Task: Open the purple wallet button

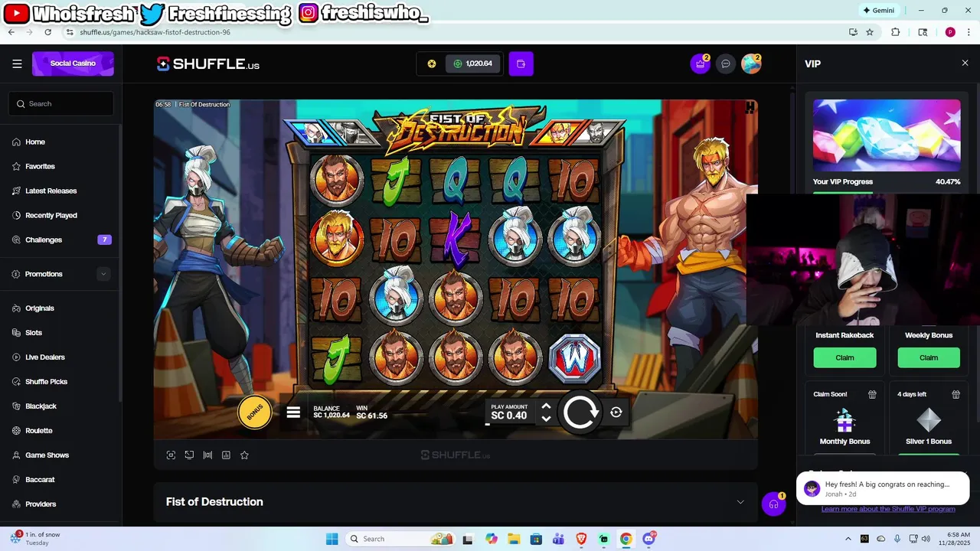Action: tap(521, 64)
